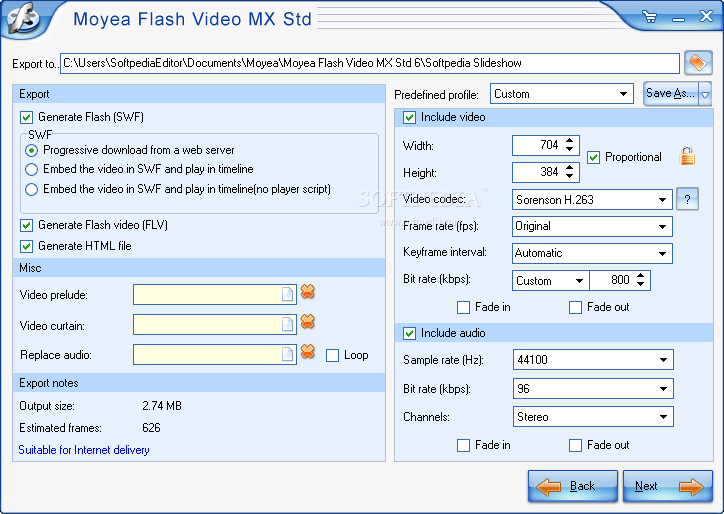Click the Video curtain input field
Viewport: 724px width, 514px height.
click(215, 324)
